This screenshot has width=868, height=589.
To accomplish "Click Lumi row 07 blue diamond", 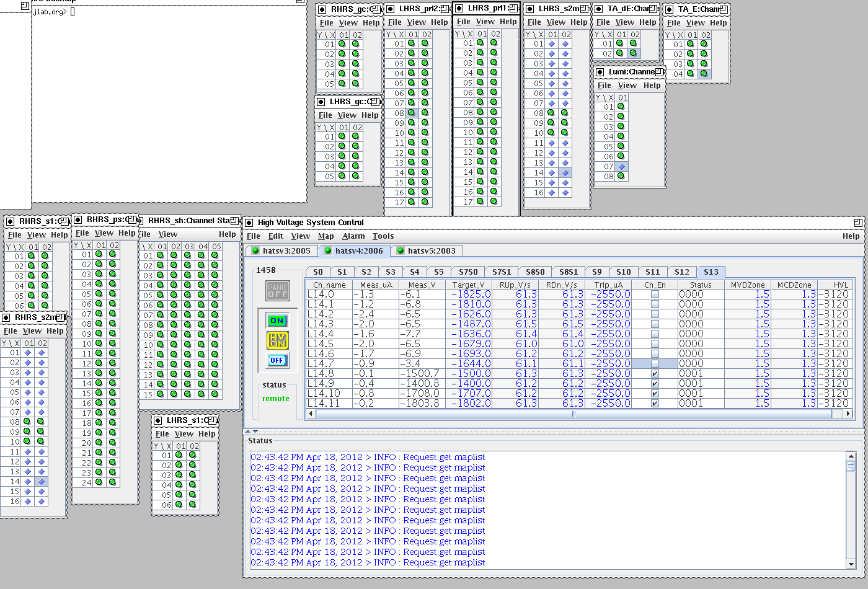I will (621, 166).
